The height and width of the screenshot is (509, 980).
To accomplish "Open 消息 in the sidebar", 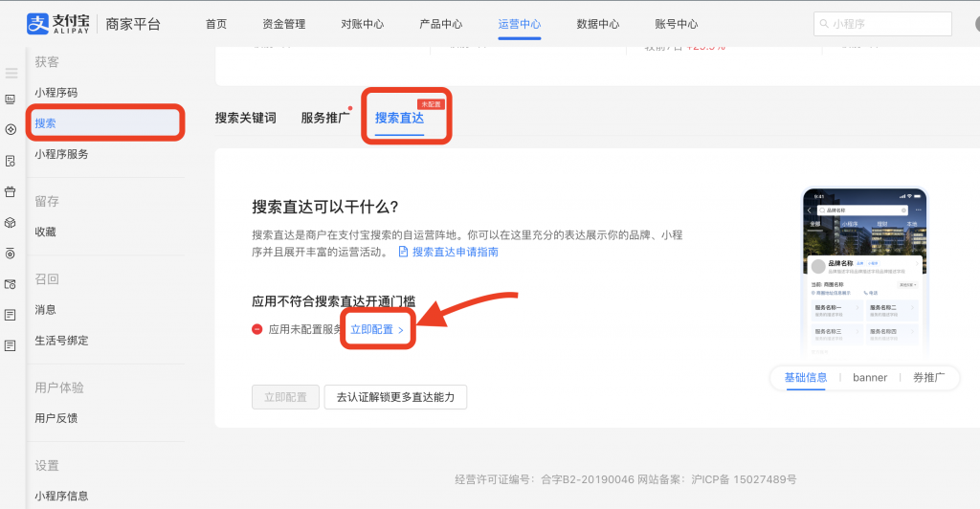I will 46,310.
